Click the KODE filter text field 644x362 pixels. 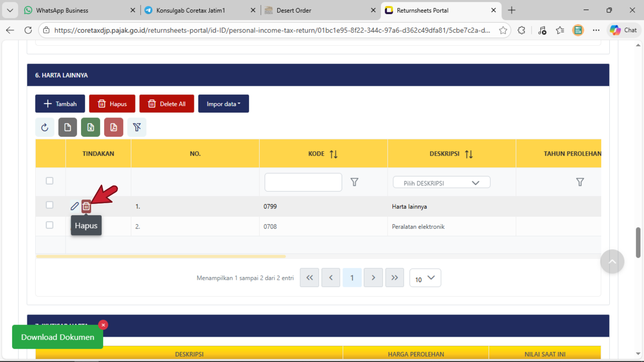(303, 182)
